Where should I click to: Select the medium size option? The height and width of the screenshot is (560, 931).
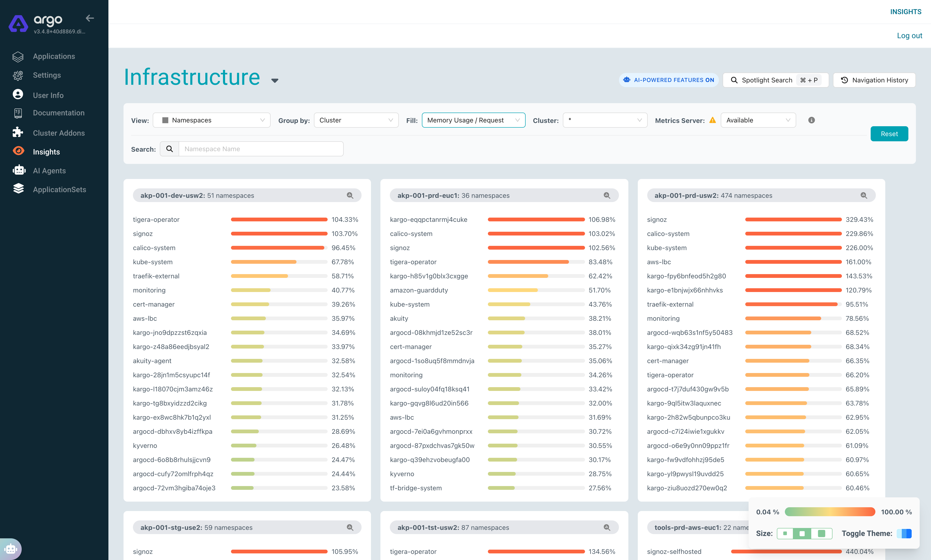pos(802,533)
